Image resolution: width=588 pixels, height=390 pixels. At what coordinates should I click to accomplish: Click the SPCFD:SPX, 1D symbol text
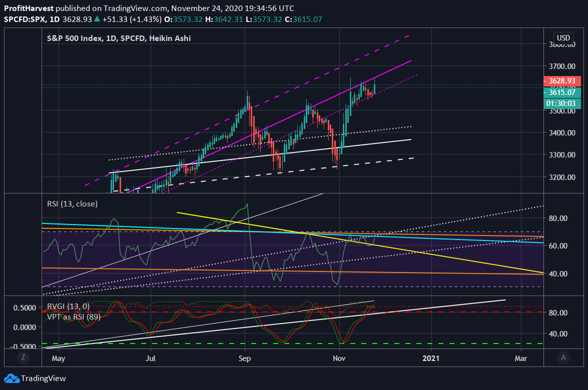coord(32,19)
